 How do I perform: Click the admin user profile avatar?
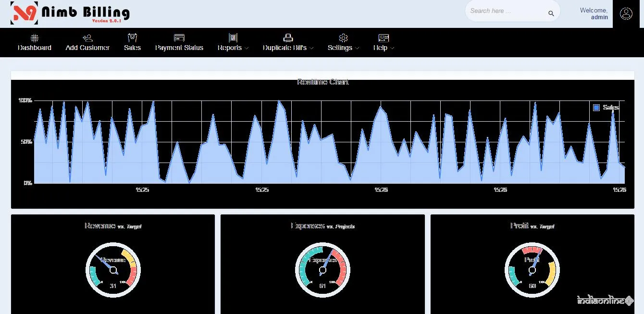(626, 13)
